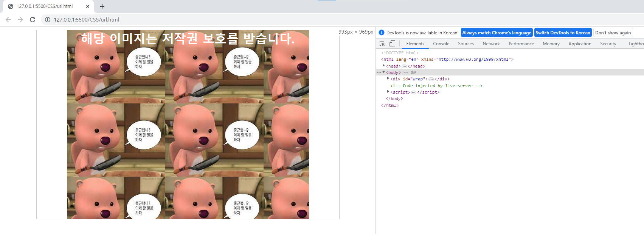Toggle the device toolbar icon
Image resolution: width=644 pixels, height=234 pixels.
[392, 44]
